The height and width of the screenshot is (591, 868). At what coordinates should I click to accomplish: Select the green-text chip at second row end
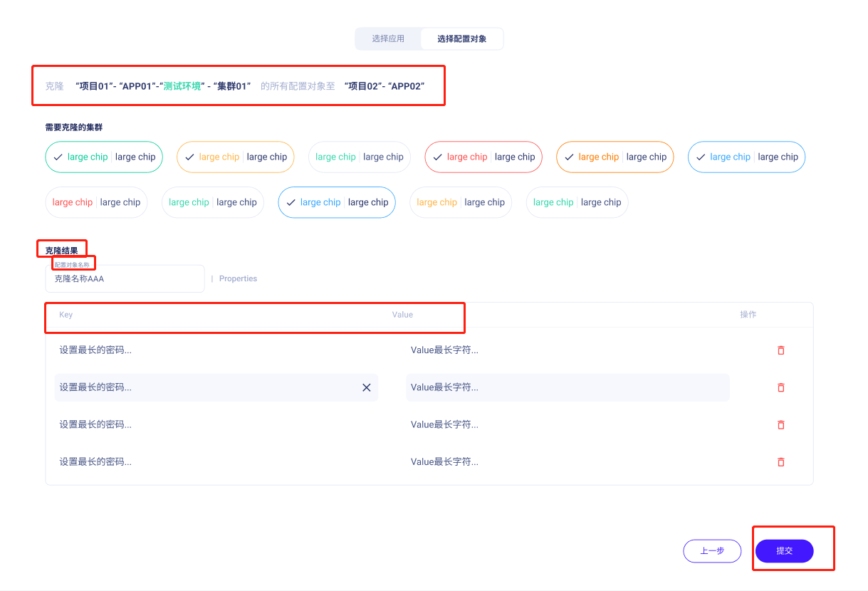(x=577, y=202)
